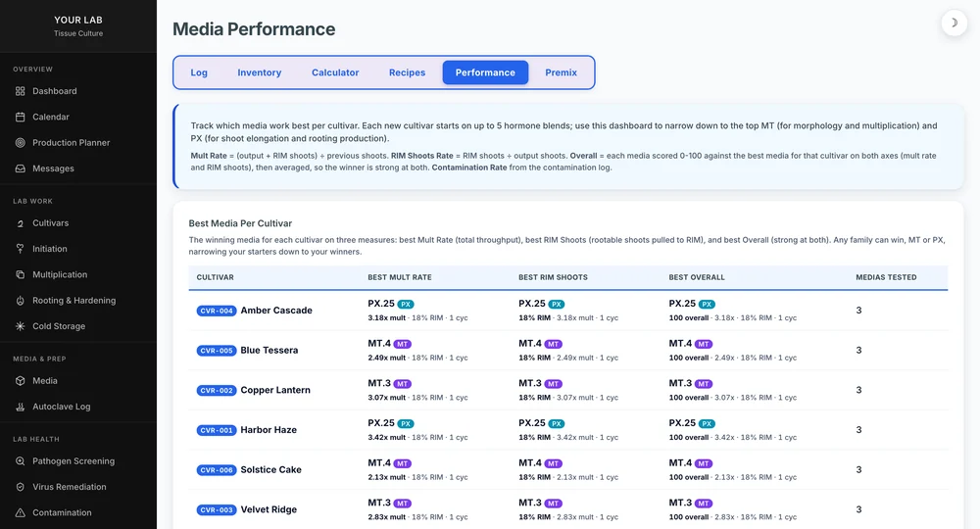Click the CVR-004 cultivar badge
980x529 pixels.
coord(217,311)
